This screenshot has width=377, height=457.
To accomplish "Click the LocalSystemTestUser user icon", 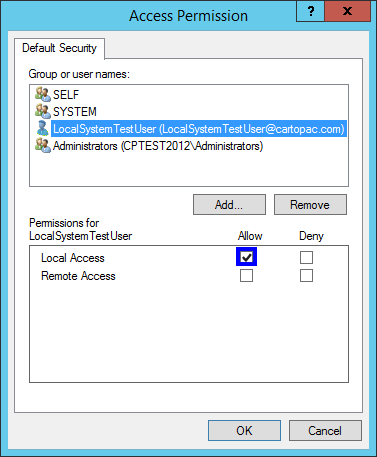I will (x=43, y=128).
